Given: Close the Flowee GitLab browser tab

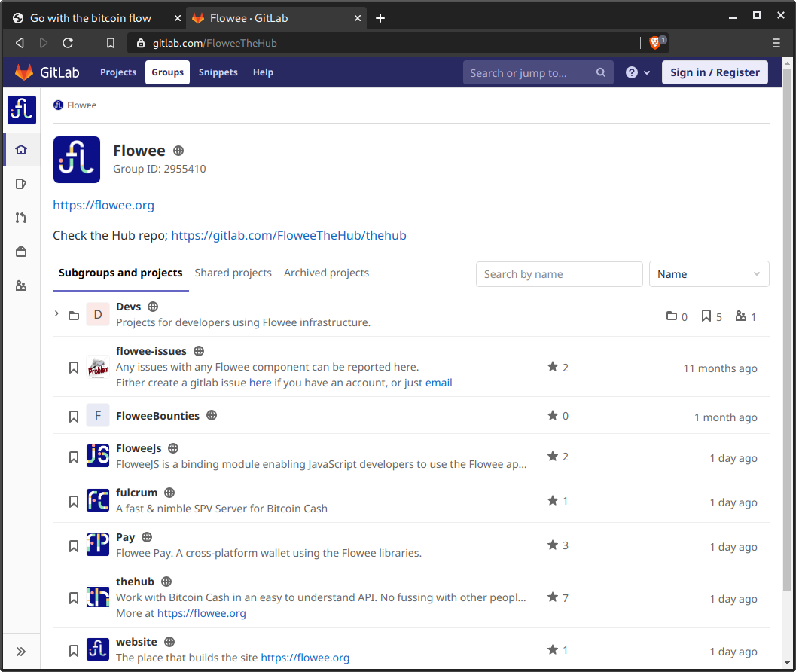Looking at the screenshot, I should [x=358, y=18].
